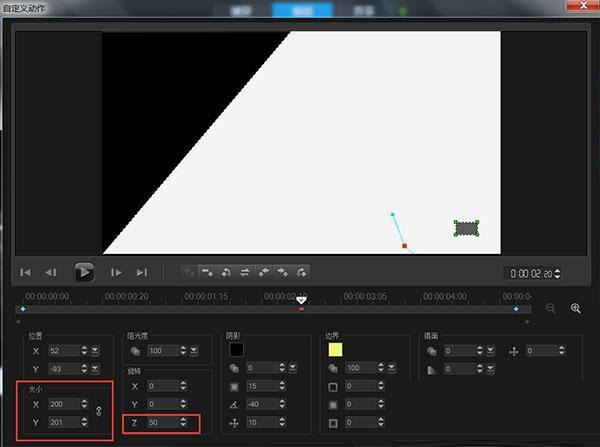Image resolution: width=600 pixels, height=447 pixels.
Task: Select the red motion path node
Action: 404,246
